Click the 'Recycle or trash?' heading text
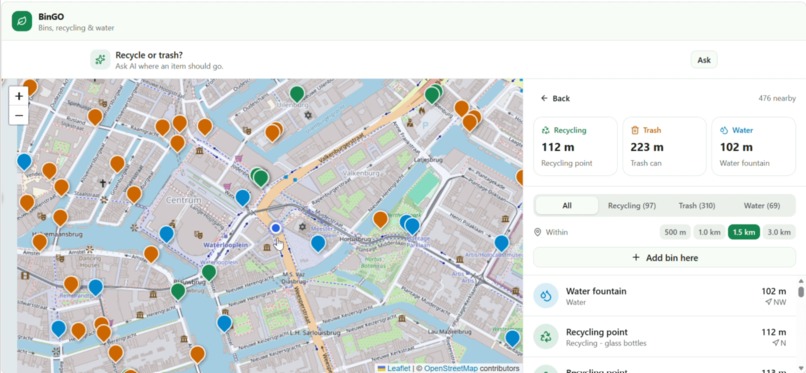The height and width of the screenshot is (373, 806). point(149,55)
